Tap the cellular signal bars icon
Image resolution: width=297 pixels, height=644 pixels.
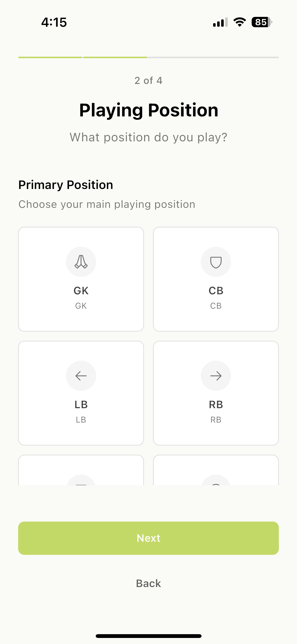click(x=220, y=22)
